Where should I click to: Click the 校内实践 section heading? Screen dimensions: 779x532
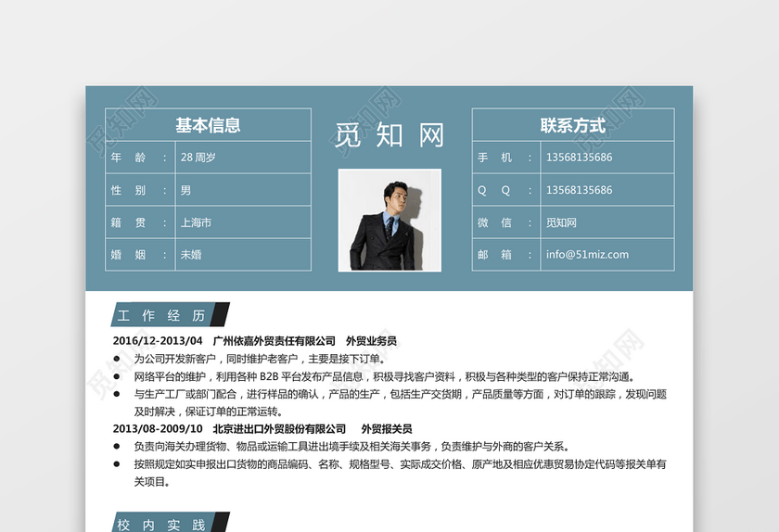170,523
